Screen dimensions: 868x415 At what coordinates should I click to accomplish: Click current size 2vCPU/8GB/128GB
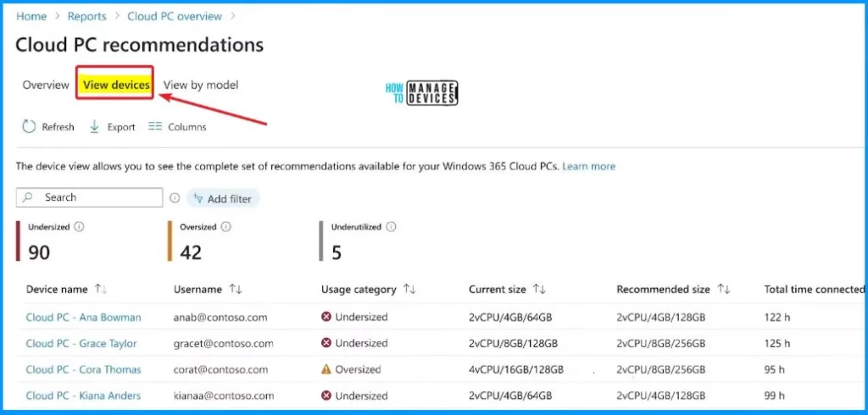point(513,344)
